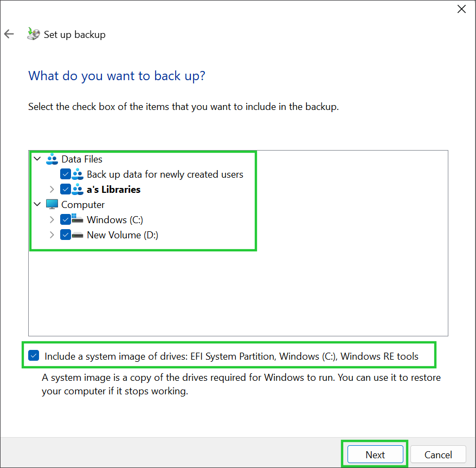Toggle the Include a system image checkbox
The image size is (476, 468).
click(34, 355)
